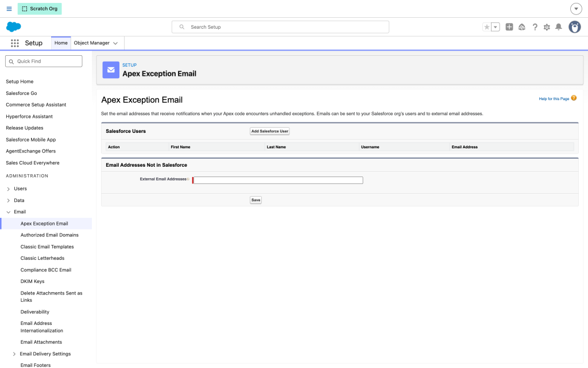Viewport: 588px width, 368px height.
Task: Open Authorized Email Domains
Action: (49, 235)
